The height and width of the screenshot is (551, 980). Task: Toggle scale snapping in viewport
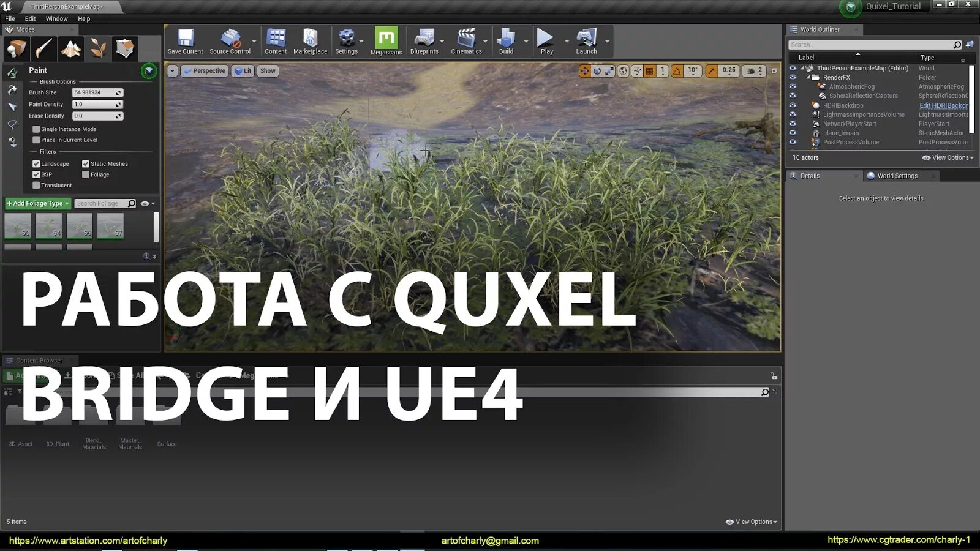pos(711,71)
